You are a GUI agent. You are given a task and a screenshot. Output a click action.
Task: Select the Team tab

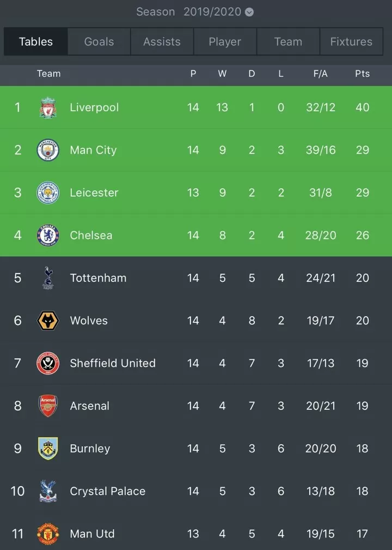coord(288,41)
